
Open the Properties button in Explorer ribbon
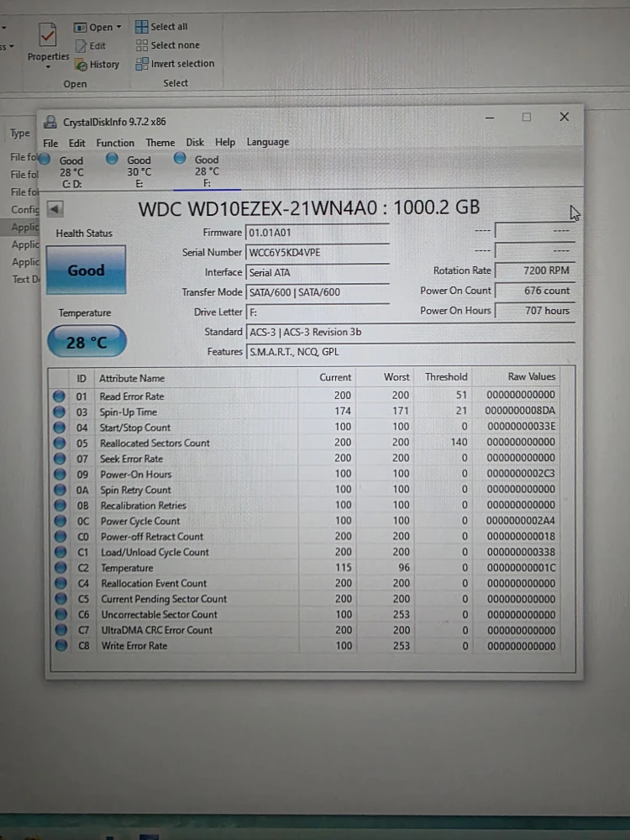point(48,45)
